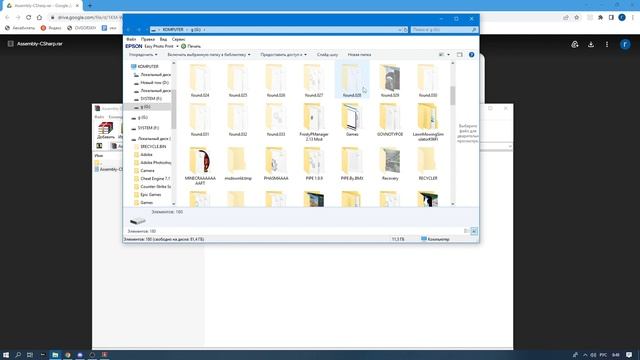Viewport: 640px width, 360px height.
Task: Click the EPSON Печать button
Action: [x=191, y=47]
